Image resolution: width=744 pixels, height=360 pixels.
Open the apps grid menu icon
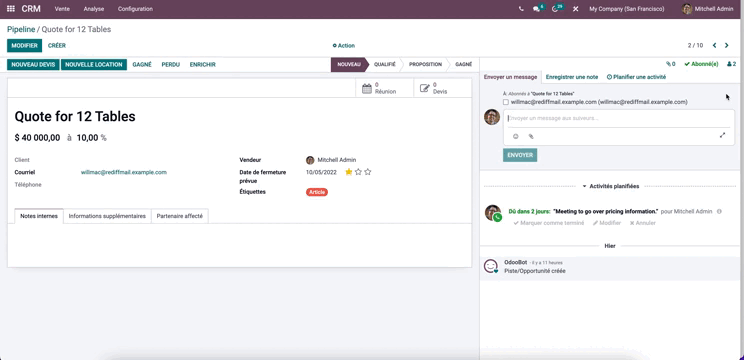[x=11, y=9]
